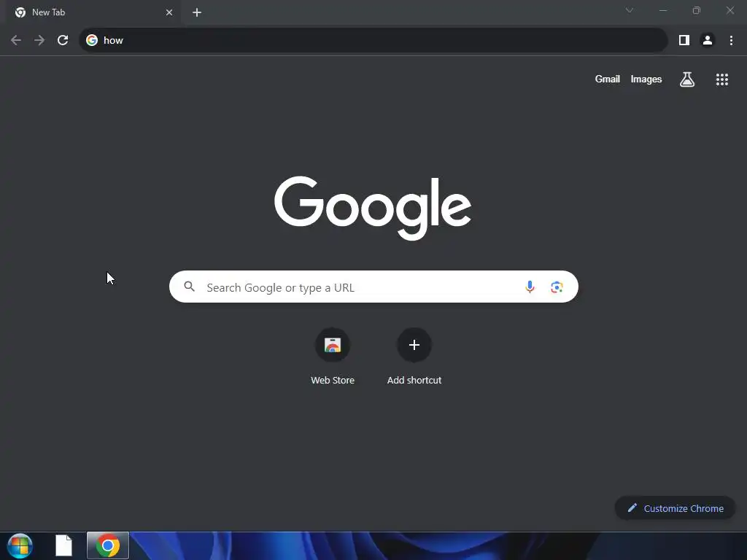Select the New Tab tab
Viewport: 747px width, 560px height.
(x=93, y=12)
